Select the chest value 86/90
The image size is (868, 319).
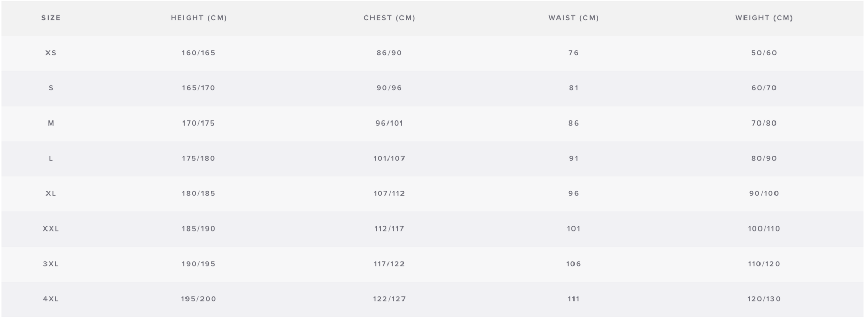click(390, 53)
